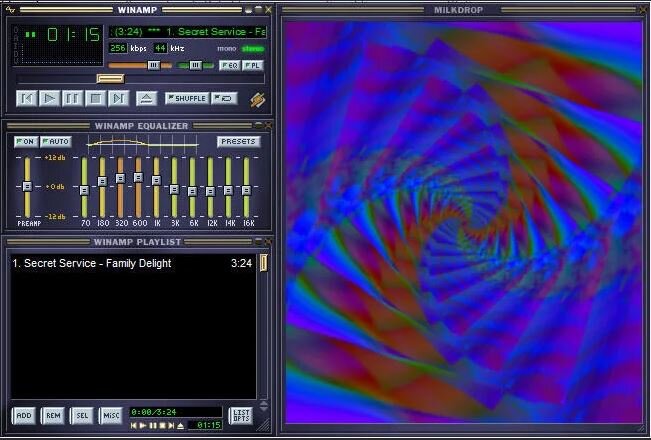651x440 pixels.
Task: Click the balance slider handle
Action: pos(196,65)
